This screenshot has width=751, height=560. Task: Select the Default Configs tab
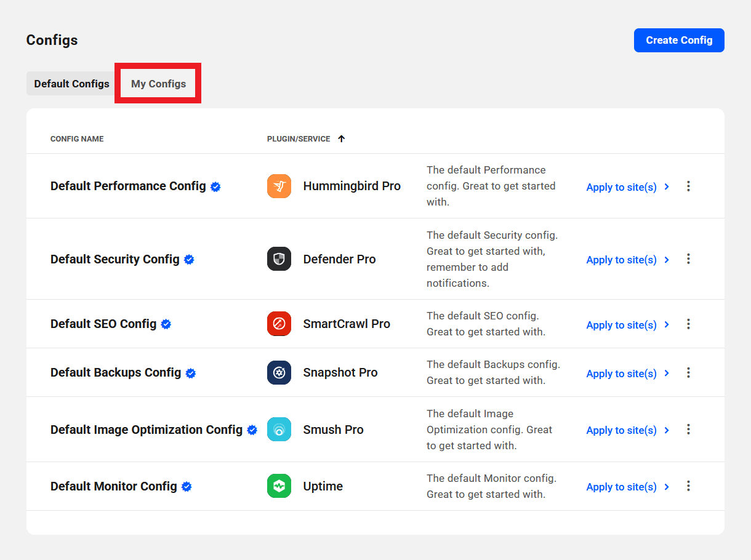click(x=71, y=84)
